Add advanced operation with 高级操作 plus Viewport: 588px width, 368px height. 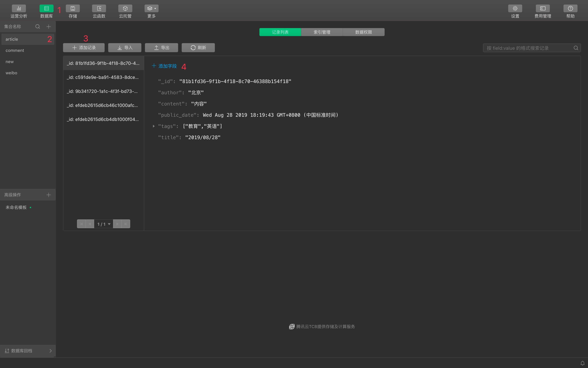49,195
